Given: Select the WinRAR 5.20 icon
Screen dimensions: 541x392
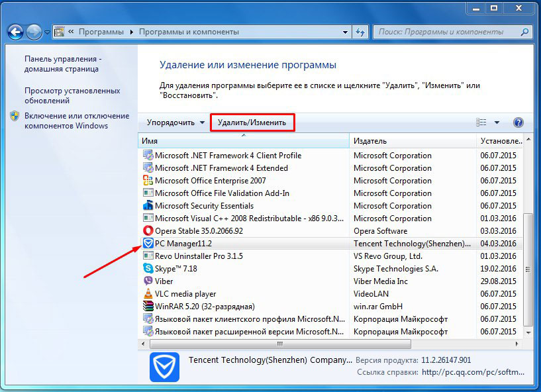Looking at the screenshot, I should [x=148, y=307].
